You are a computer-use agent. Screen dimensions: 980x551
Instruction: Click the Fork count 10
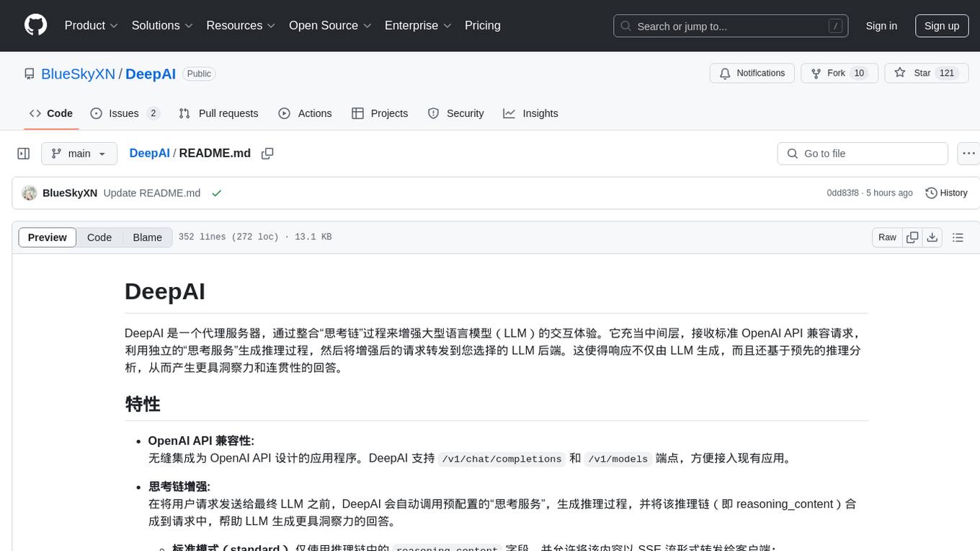pyautogui.click(x=858, y=74)
